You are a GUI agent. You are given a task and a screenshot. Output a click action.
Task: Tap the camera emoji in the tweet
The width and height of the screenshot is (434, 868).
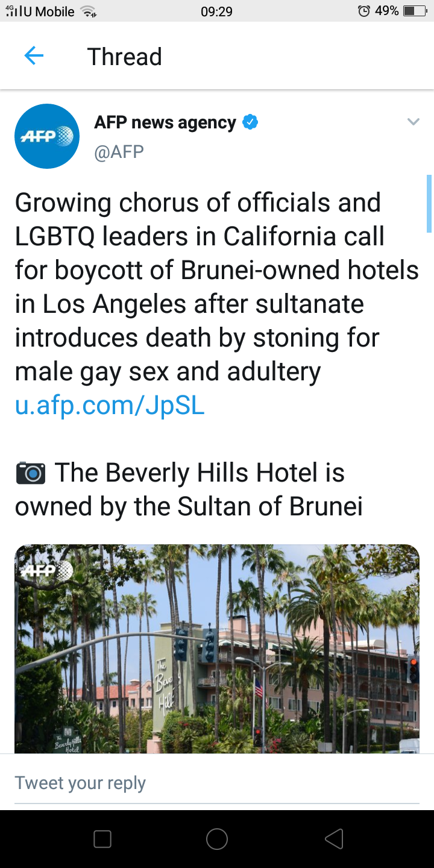[x=30, y=473]
